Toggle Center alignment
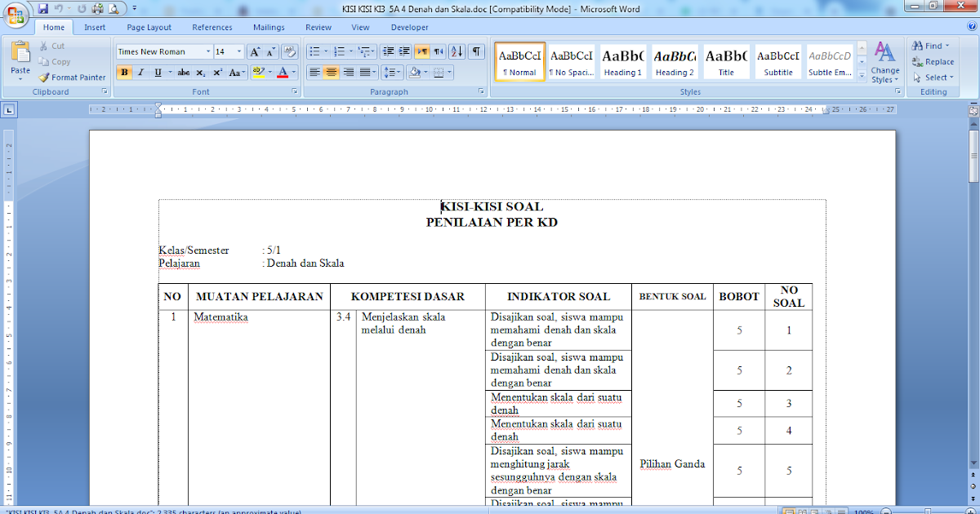The height and width of the screenshot is (514, 980). (332, 73)
